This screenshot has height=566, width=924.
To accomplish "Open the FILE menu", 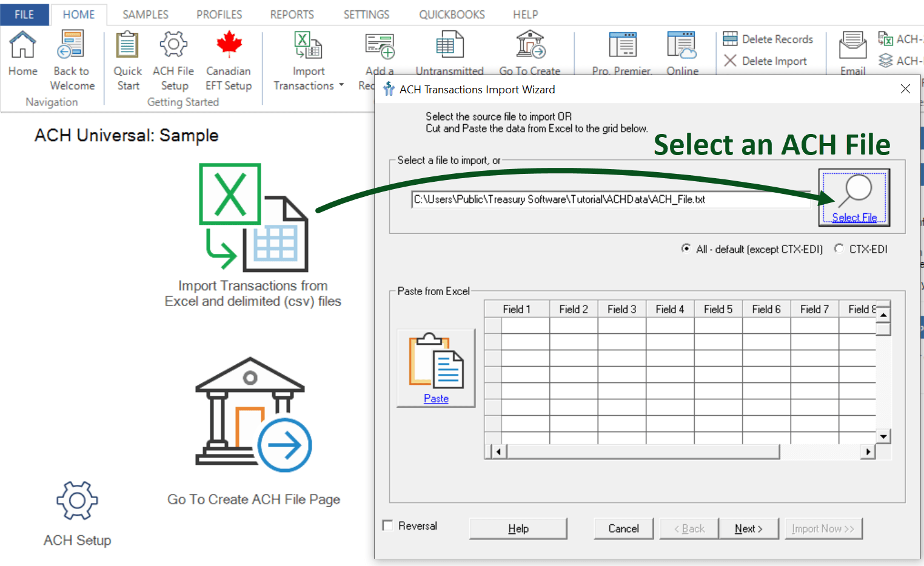I will click(24, 14).
